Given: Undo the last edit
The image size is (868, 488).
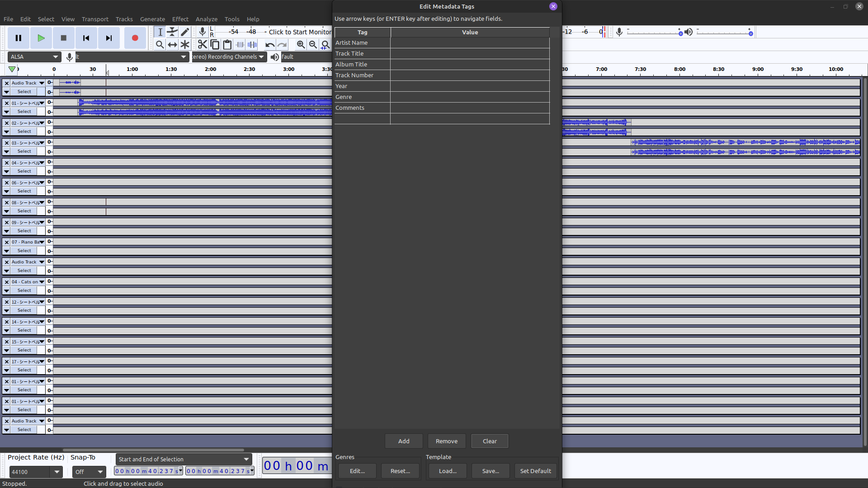Looking at the screenshot, I should (x=270, y=44).
